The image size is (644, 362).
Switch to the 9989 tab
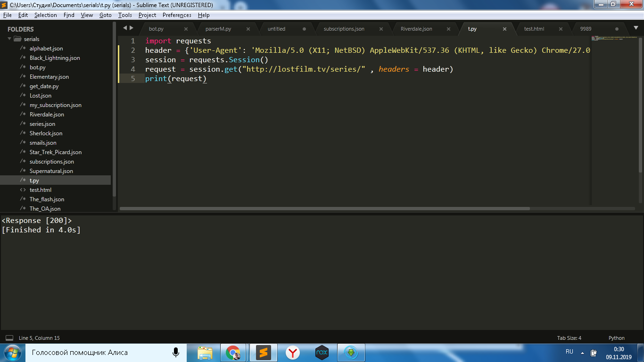click(x=586, y=29)
